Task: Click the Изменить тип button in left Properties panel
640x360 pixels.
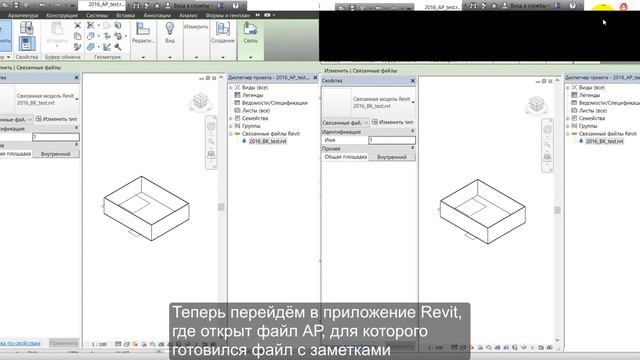Action: coord(56,119)
